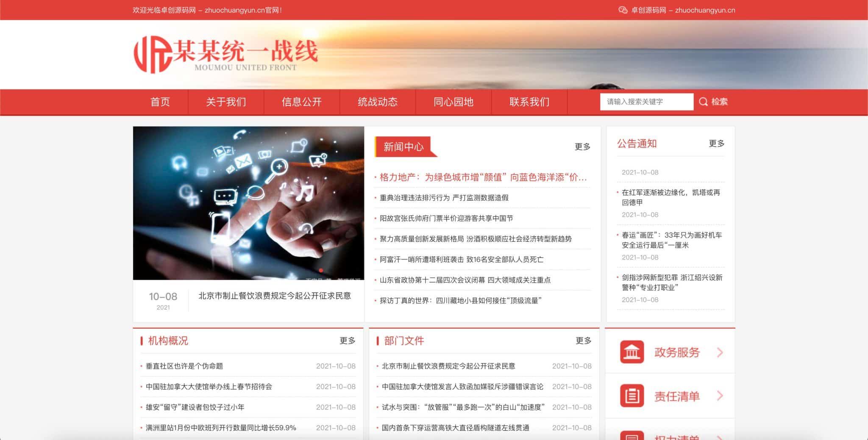Screen dimensions: 868x440
Task: Open the 政务服务 building icon
Action: pos(632,352)
